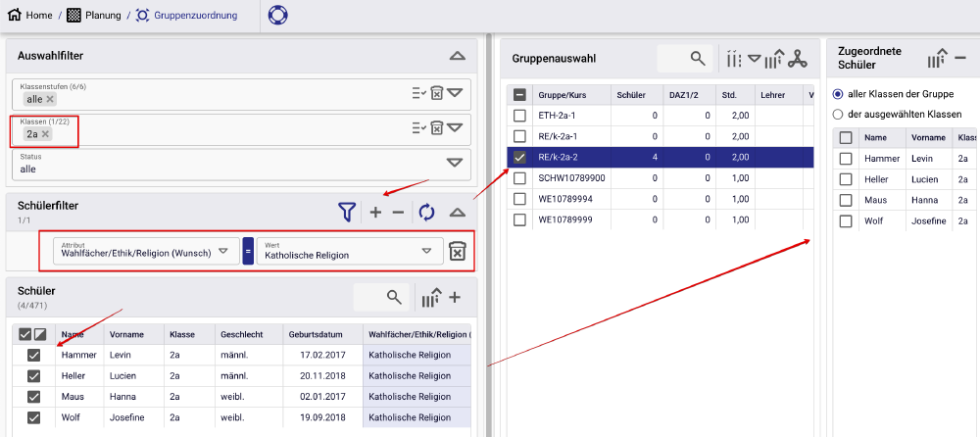
Task: Select 'der ausgewählten Klassen' radio option
Action: coord(838,114)
